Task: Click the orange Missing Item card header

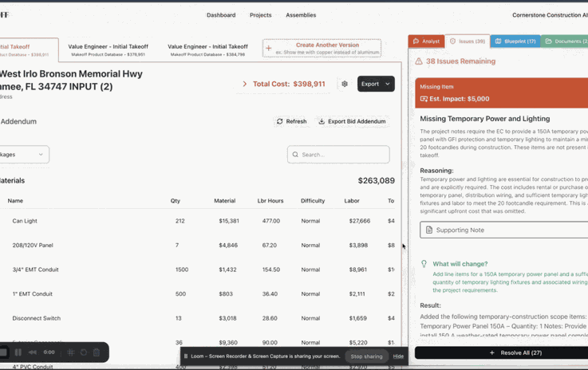Action: pyautogui.click(x=501, y=93)
